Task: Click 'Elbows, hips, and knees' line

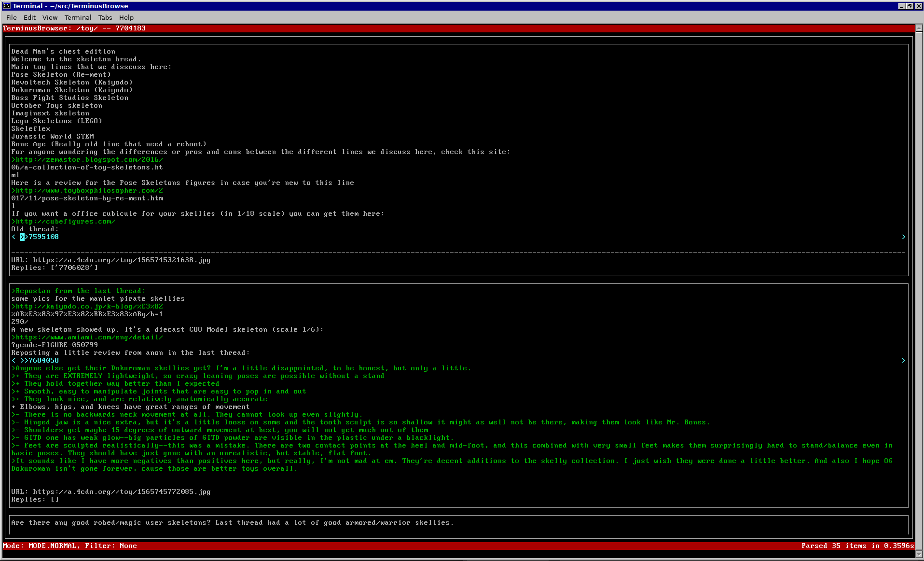Action: (x=130, y=407)
